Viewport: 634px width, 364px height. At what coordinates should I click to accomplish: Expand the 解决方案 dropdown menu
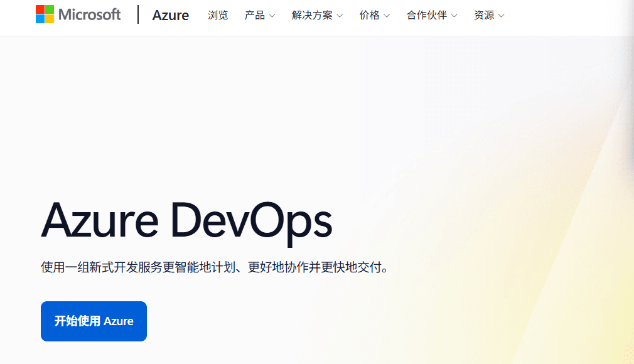pos(318,15)
